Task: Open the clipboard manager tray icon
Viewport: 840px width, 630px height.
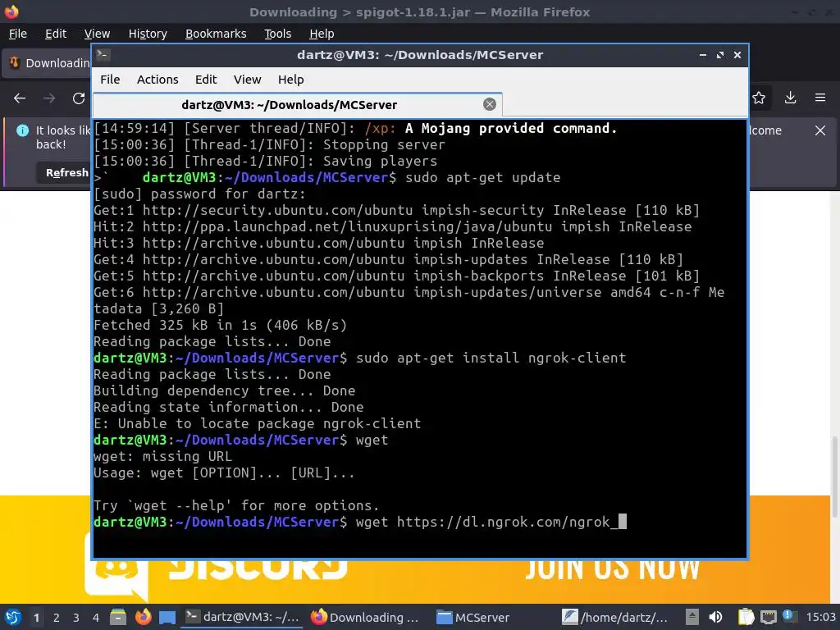Action: [746, 617]
